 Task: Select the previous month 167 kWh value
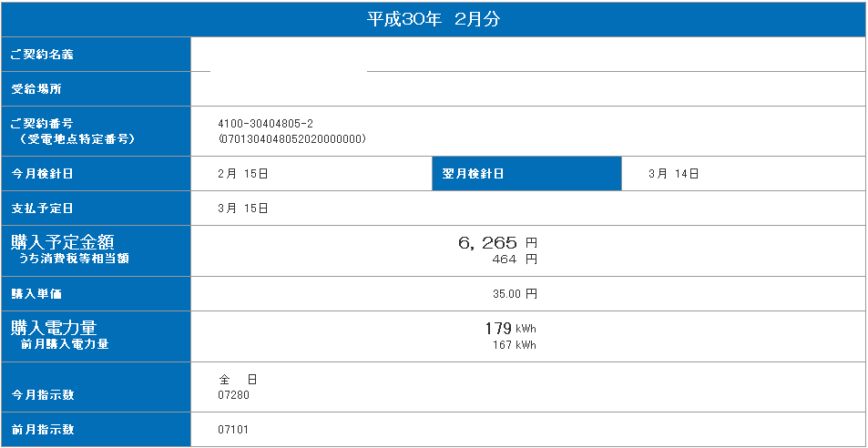(515, 345)
